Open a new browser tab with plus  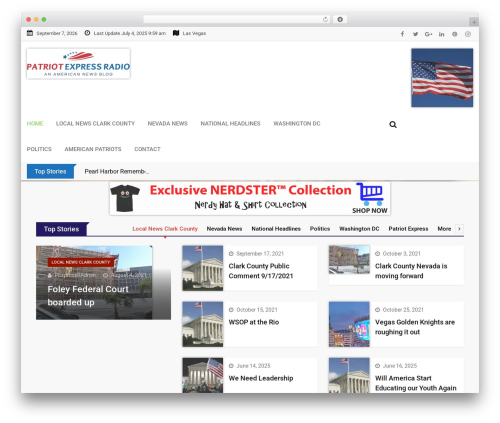point(474,22)
